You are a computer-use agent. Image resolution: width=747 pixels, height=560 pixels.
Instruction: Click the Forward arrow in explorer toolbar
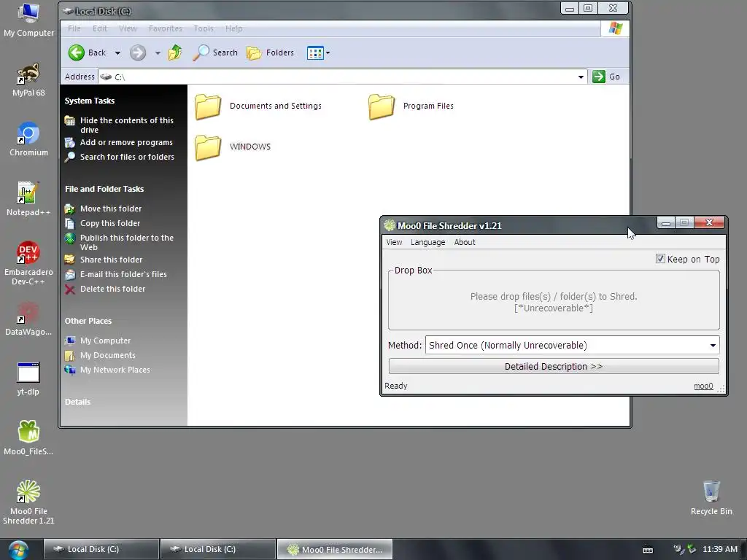[138, 52]
